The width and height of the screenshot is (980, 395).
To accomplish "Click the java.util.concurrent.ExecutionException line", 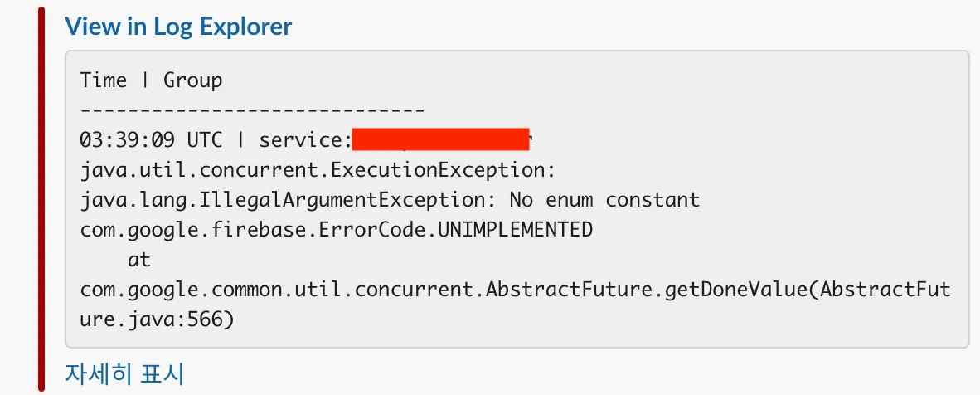I will pyautogui.click(x=317, y=170).
